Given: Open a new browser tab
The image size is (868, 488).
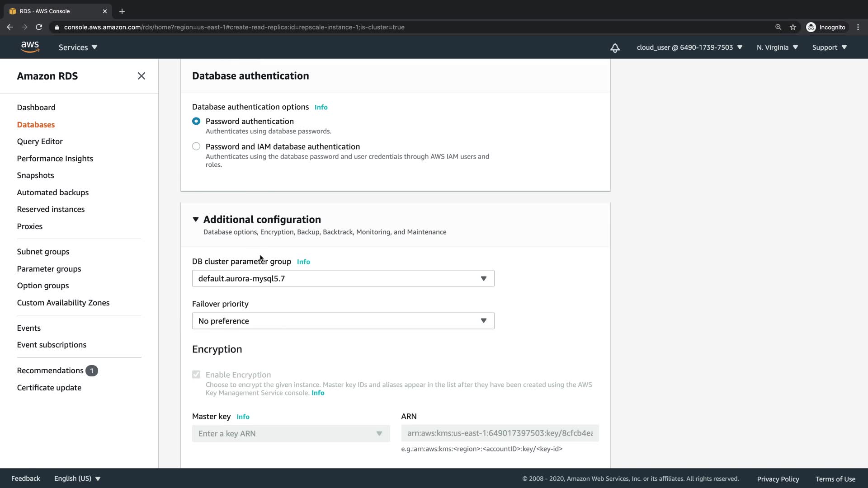Looking at the screenshot, I should pos(122,11).
